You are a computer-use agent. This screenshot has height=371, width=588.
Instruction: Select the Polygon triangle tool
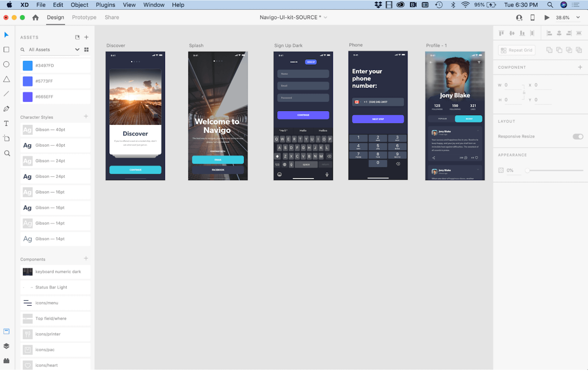[x=6, y=79]
